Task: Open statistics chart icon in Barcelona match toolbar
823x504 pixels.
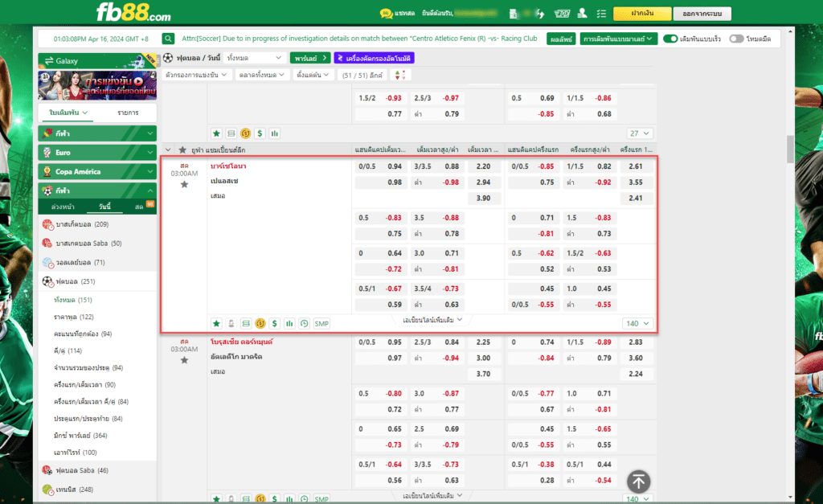Action: (x=289, y=323)
